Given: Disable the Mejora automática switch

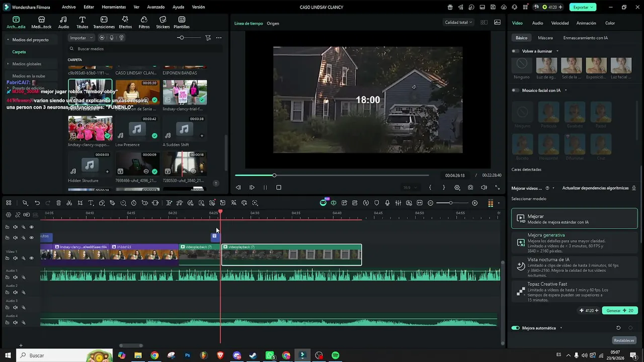Looking at the screenshot, I should point(515,328).
